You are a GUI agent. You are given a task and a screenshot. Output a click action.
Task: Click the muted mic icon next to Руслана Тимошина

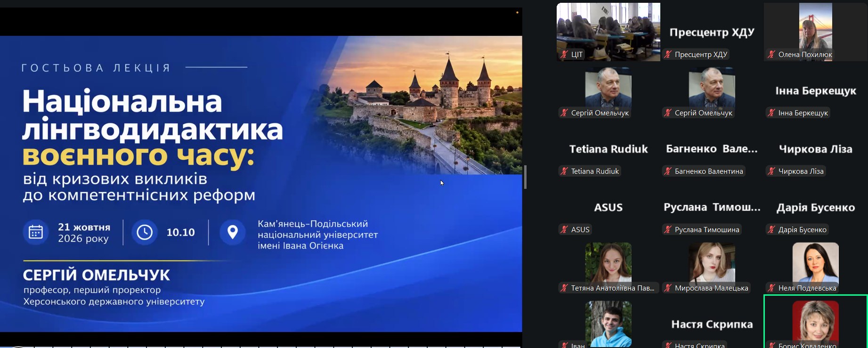pyautogui.click(x=668, y=230)
